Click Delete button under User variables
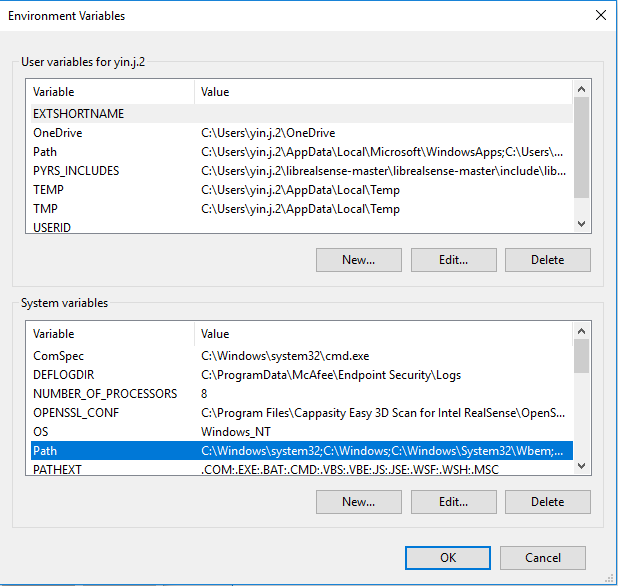This screenshot has width=618, height=586. click(x=548, y=260)
